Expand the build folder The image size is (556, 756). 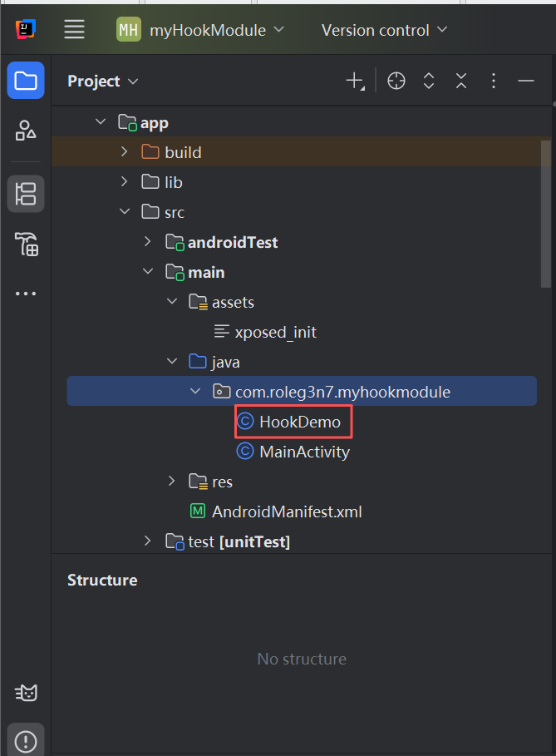point(124,152)
